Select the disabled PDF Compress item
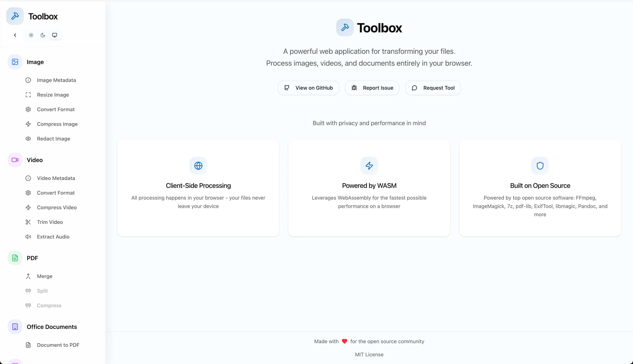The width and height of the screenshot is (633, 364). 49,305
